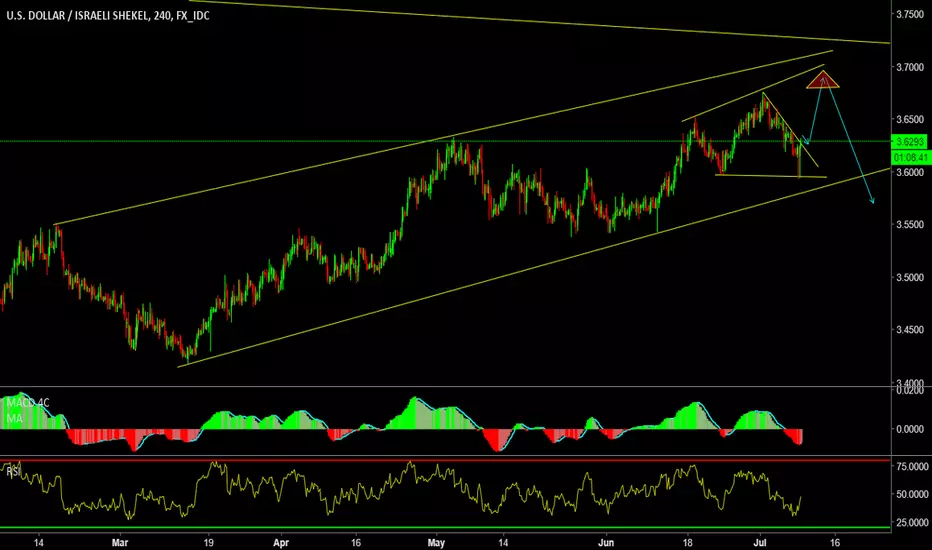
Task: Click the Mar date label on time axis
Action: tap(120, 543)
